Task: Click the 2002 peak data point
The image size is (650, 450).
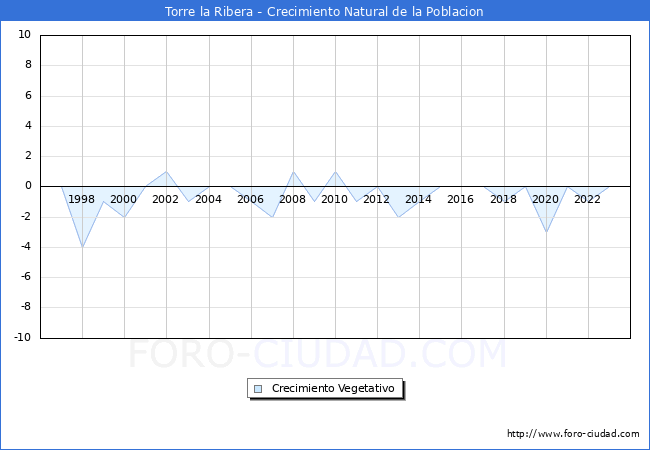Action: 166,171
